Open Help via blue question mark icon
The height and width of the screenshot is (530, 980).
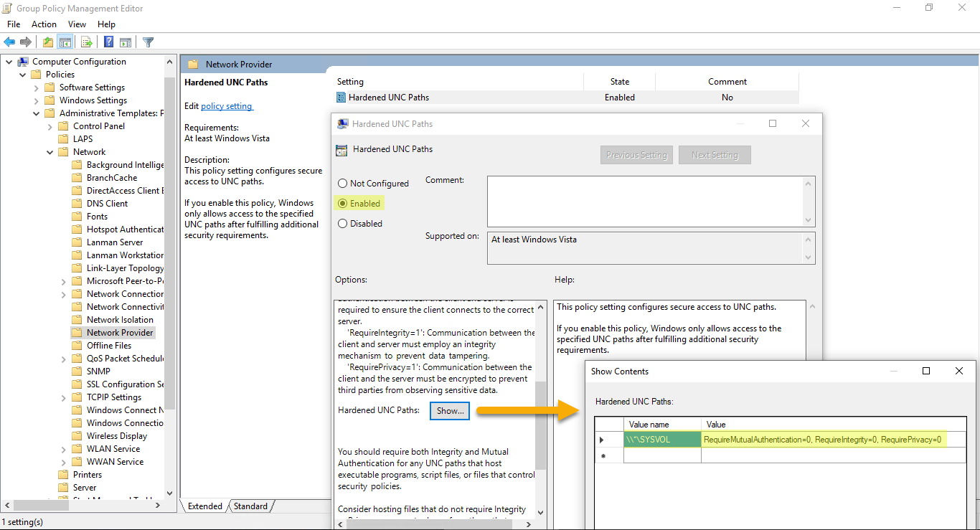pyautogui.click(x=108, y=42)
